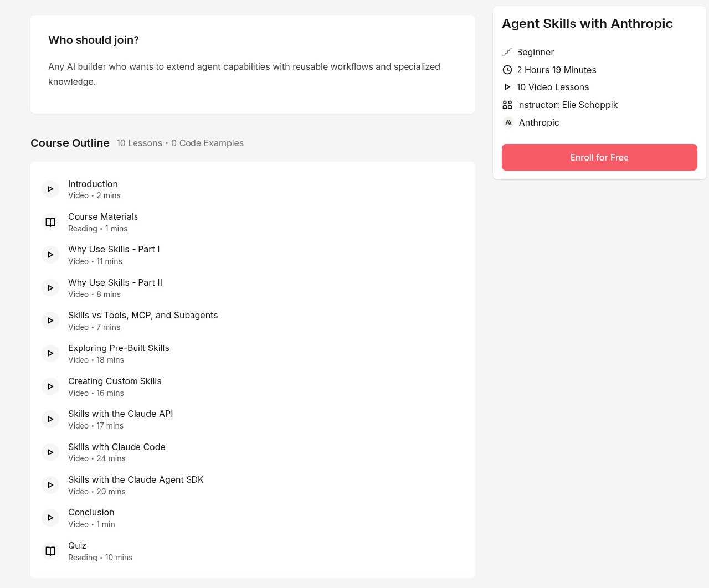Click the play icon beside Introduction
709x588 pixels.
pyautogui.click(x=50, y=189)
